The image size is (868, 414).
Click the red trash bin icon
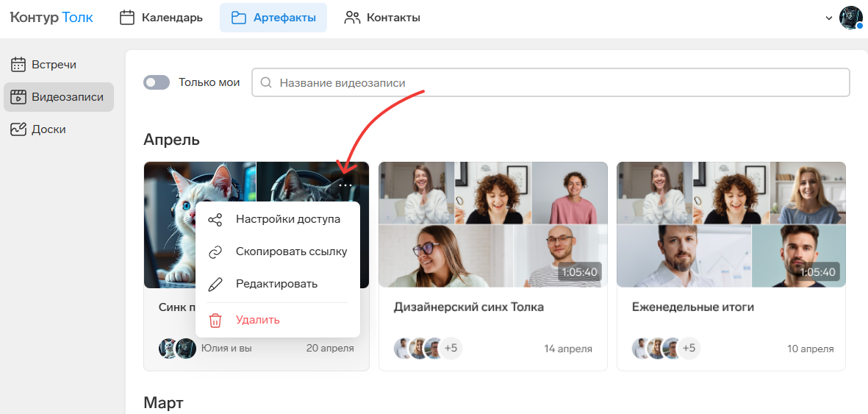tap(215, 321)
